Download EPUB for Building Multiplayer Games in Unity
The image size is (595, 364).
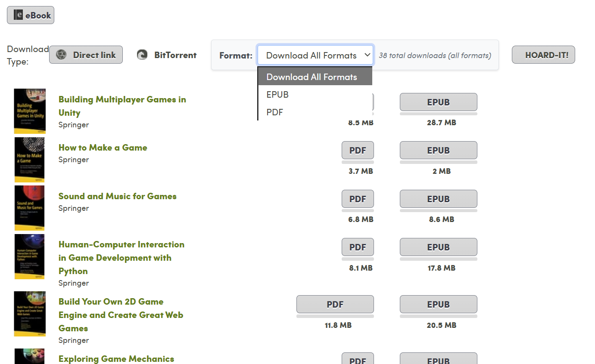[x=438, y=102]
